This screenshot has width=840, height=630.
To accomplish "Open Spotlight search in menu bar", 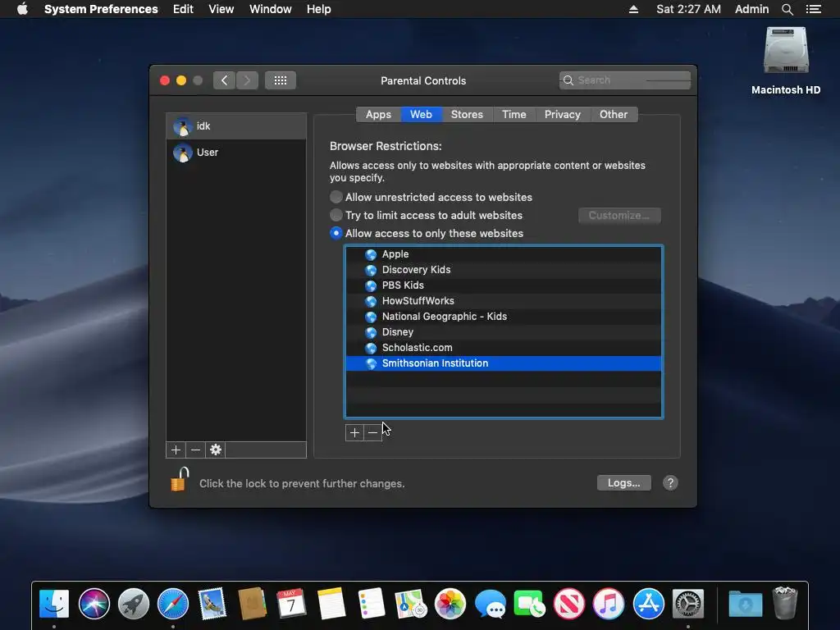I will [x=787, y=9].
